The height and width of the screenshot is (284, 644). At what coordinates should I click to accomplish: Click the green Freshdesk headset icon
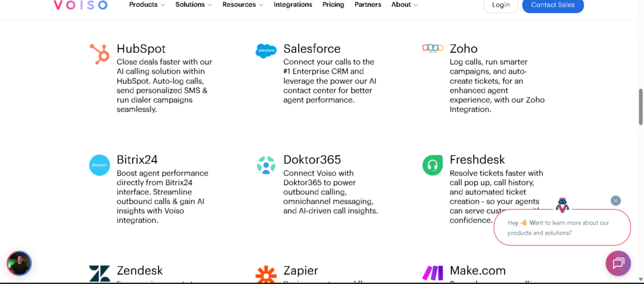(x=433, y=165)
